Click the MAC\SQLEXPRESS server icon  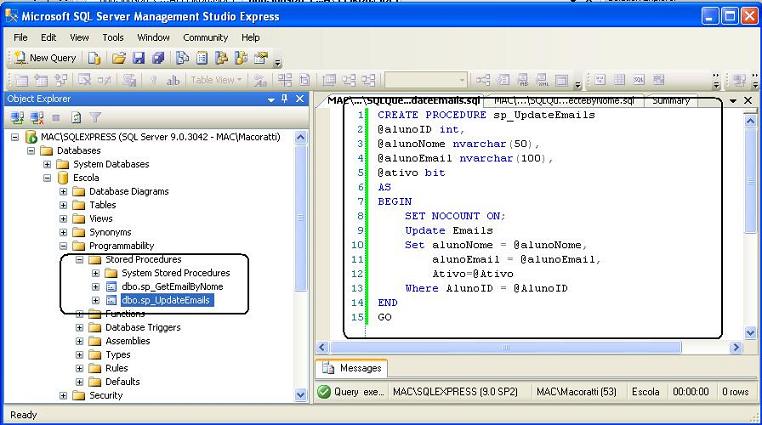(31, 137)
